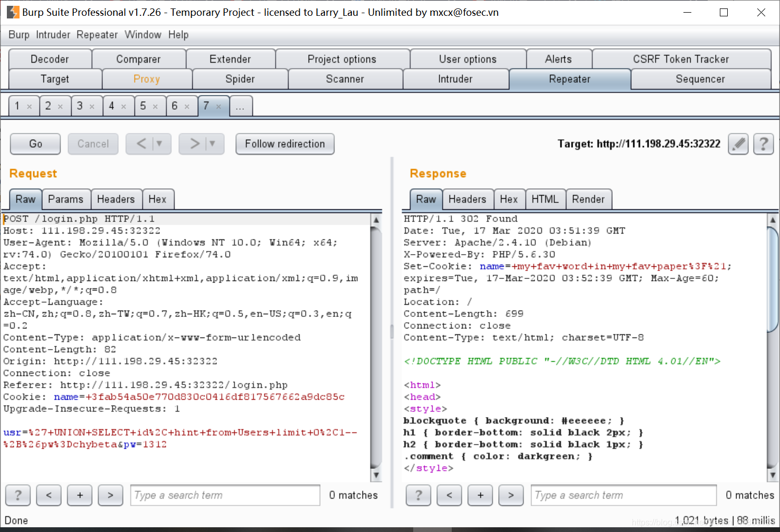This screenshot has width=780, height=532.
Task: Open the Help menu
Action: 178,35
